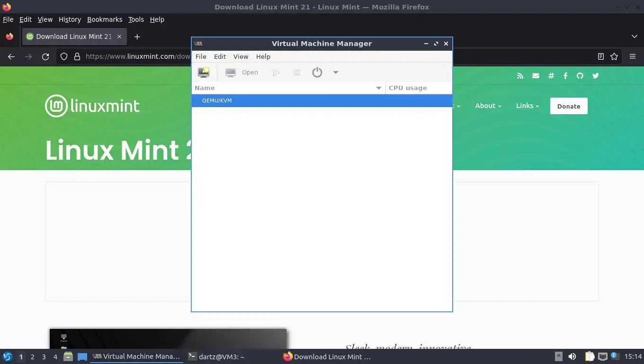Open Firefox Bookmarks menu
The width and height of the screenshot is (644, 364).
[x=105, y=19]
